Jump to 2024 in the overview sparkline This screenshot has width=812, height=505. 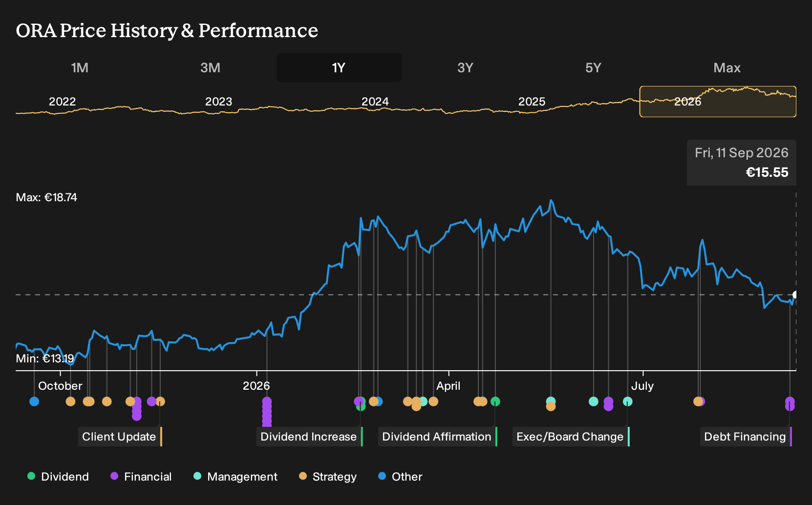pyautogui.click(x=375, y=102)
